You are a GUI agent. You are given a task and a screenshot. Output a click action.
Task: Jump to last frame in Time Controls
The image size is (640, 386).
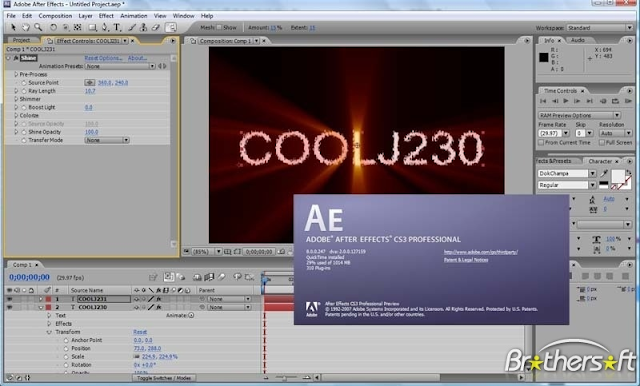click(x=590, y=101)
